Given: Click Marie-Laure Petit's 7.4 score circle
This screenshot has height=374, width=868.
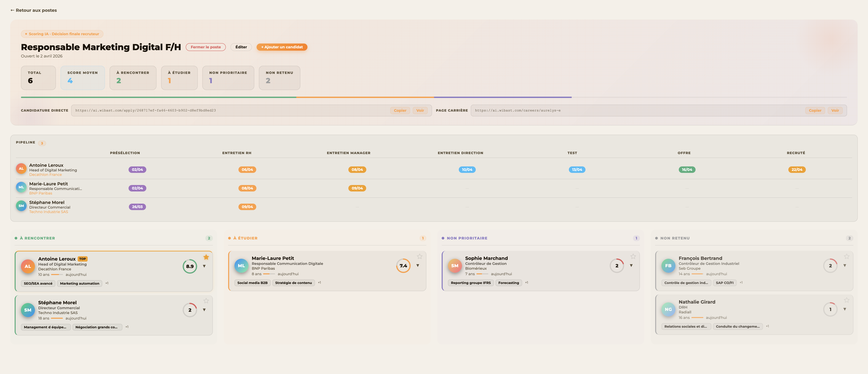Looking at the screenshot, I should (403, 266).
